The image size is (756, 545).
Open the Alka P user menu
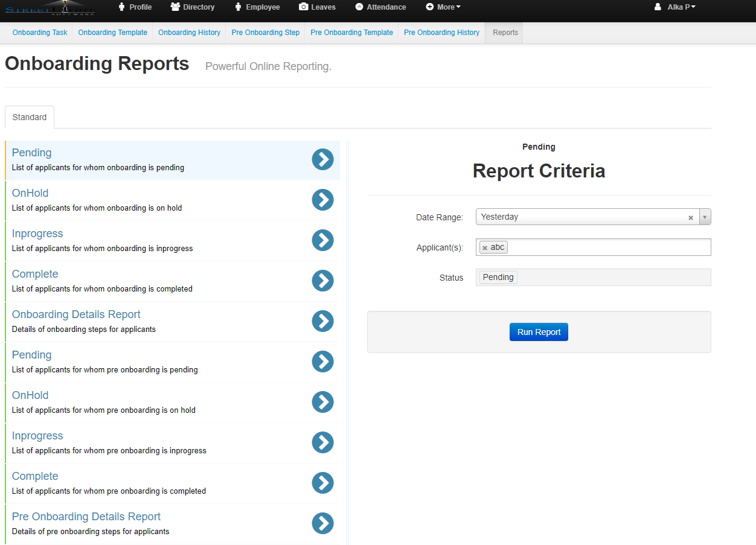click(x=675, y=7)
